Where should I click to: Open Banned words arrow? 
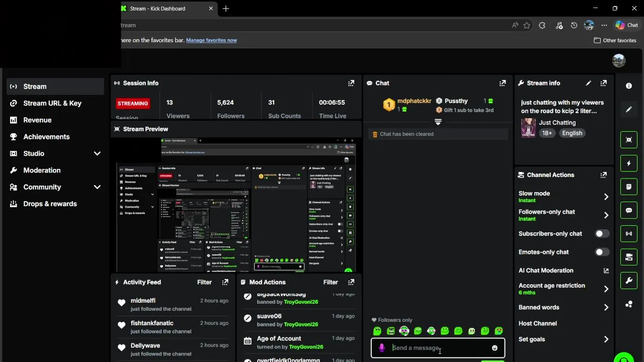pyautogui.click(x=606, y=307)
